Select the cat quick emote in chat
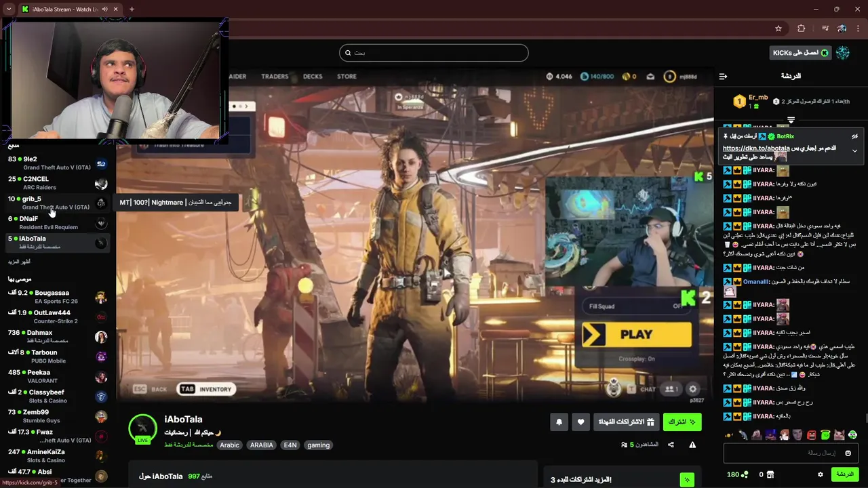This screenshot has height=488, width=868. (x=839, y=434)
